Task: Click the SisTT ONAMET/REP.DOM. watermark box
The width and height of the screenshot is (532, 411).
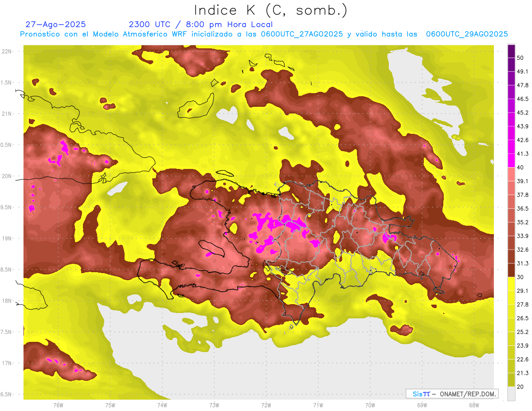Action: [x=452, y=394]
